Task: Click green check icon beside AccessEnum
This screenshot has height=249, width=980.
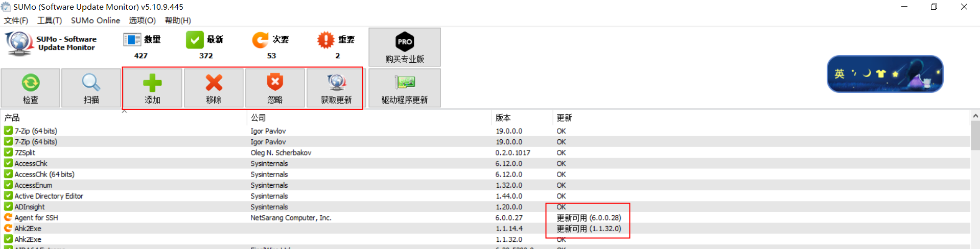Action: pyautogui.click(x=8, y=185)
